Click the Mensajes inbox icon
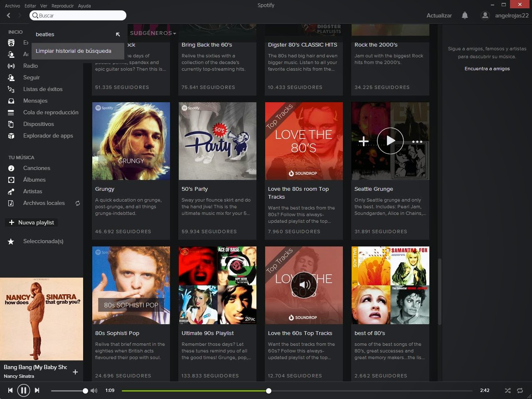Viewport: 532px width, 399px height. pyautogui.click(x=11, y=101)
